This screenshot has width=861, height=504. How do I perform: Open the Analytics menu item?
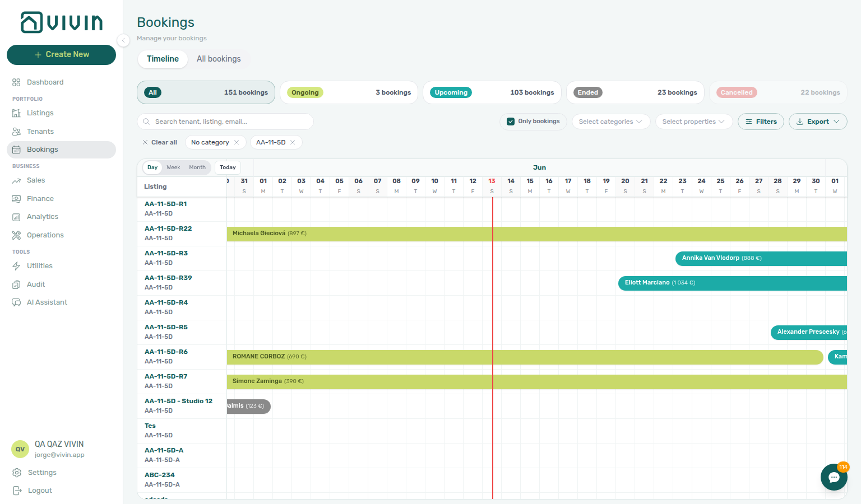pos(62,217)
